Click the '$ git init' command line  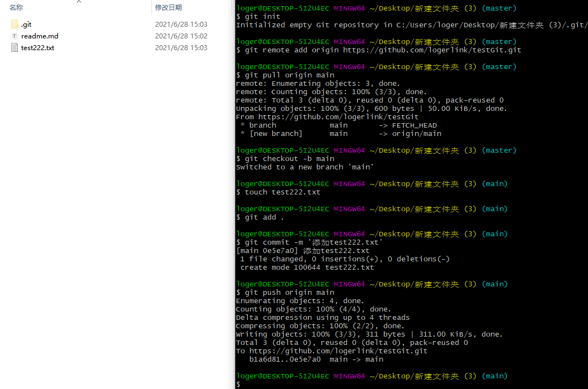pos(258,17)
